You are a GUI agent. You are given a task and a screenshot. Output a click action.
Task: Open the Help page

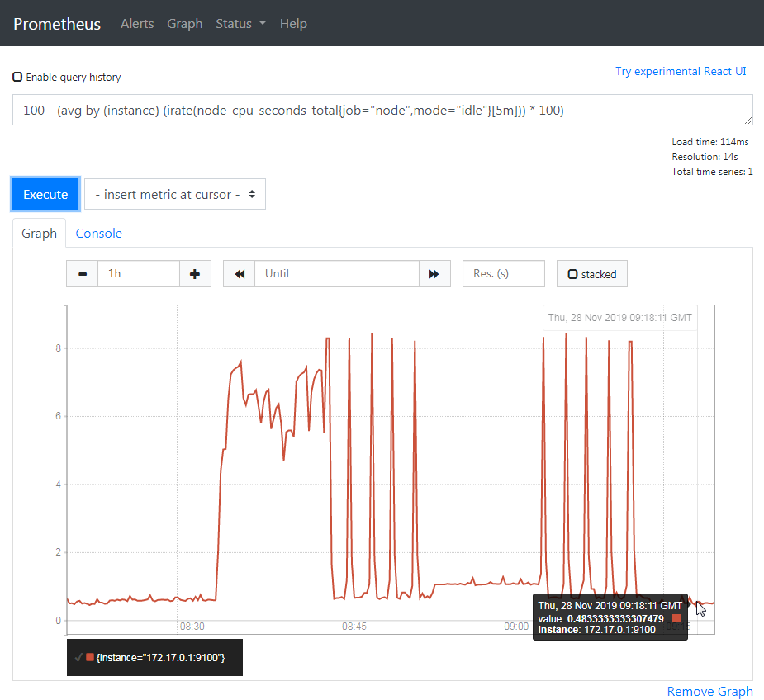tap(293, 23)
